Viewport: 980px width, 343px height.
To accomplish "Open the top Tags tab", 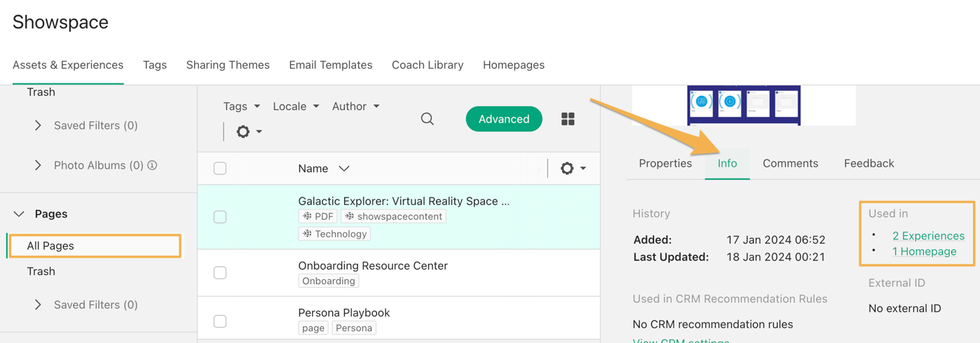I will pyautogui.click(x=155, y=65).
